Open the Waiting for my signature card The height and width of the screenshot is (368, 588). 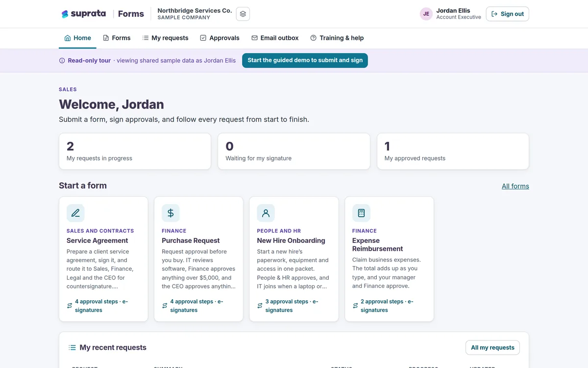coord(294,152)
